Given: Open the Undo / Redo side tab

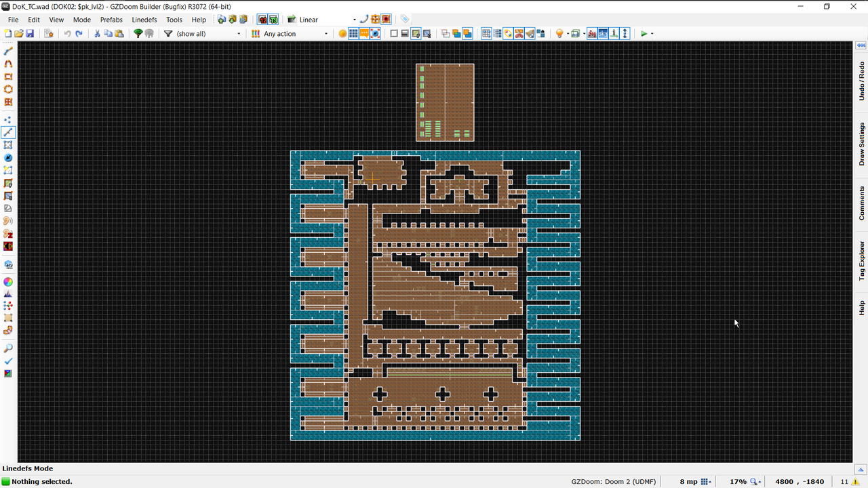Looking at the screenshot, I should (861, 81).
